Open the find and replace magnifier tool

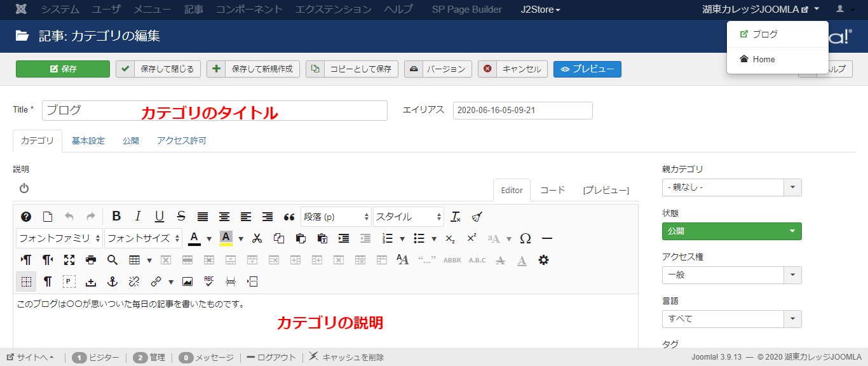coord(112,260)
